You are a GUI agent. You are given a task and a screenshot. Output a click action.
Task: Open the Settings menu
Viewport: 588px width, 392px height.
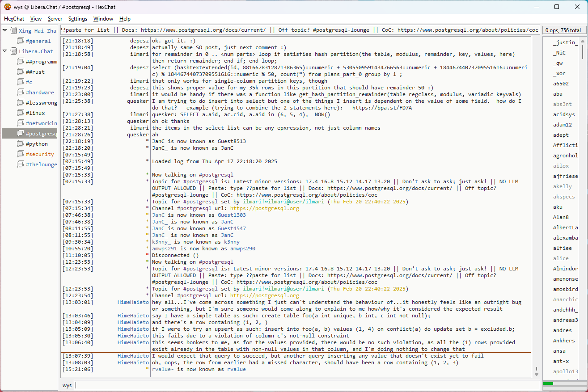78,19
